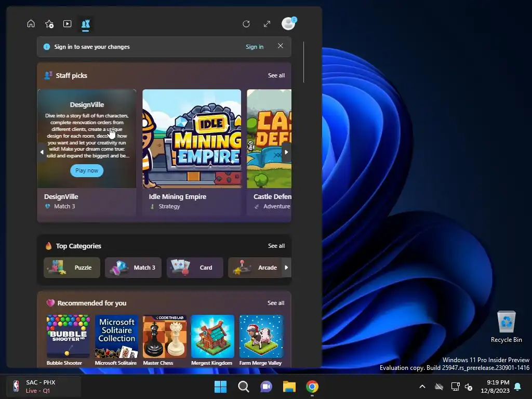Show previous Staff picks with left arrow
Image resolution: width=532 pixels, height=399 pixels.
pos(42,152)
